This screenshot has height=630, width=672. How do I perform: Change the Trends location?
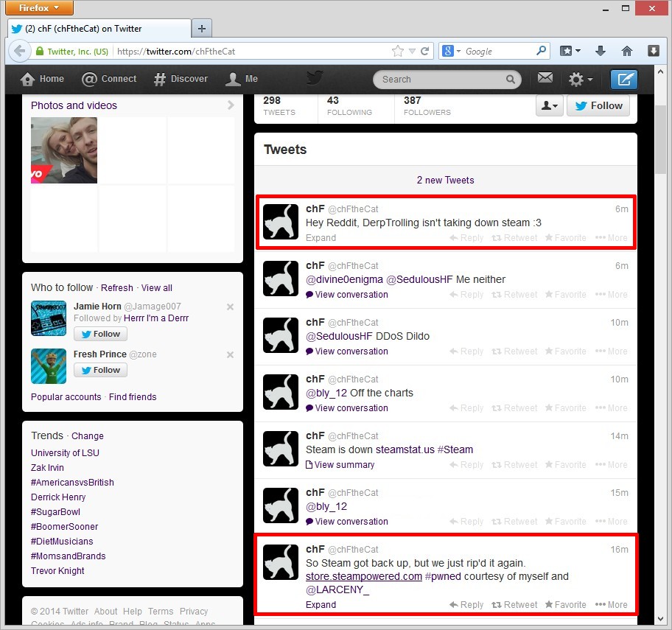tap(88, 436)
